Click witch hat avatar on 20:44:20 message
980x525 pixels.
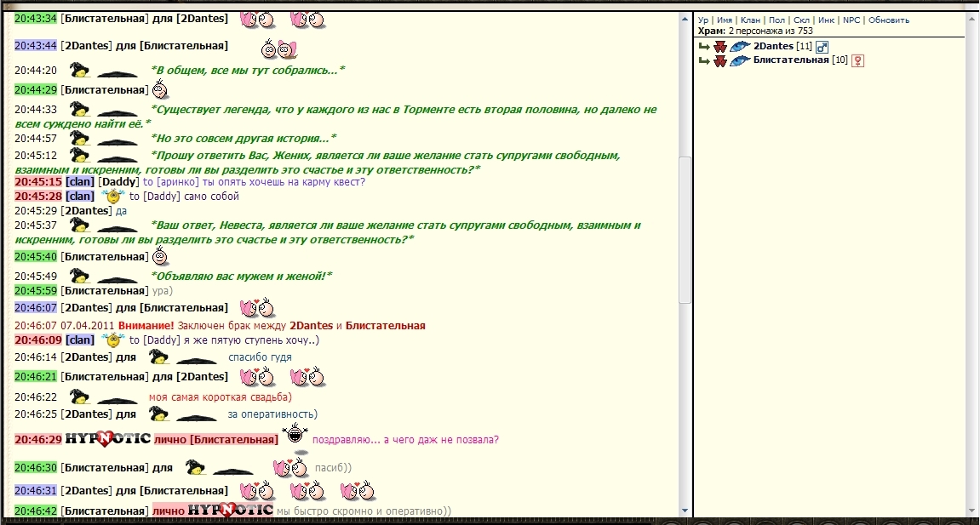tap(78, 70)
